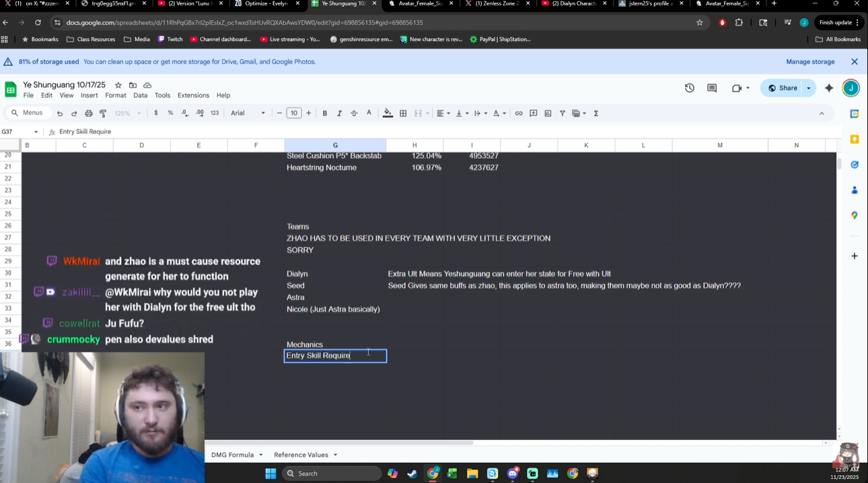
Task: Click the taskbar Search box
Action: 332,474
